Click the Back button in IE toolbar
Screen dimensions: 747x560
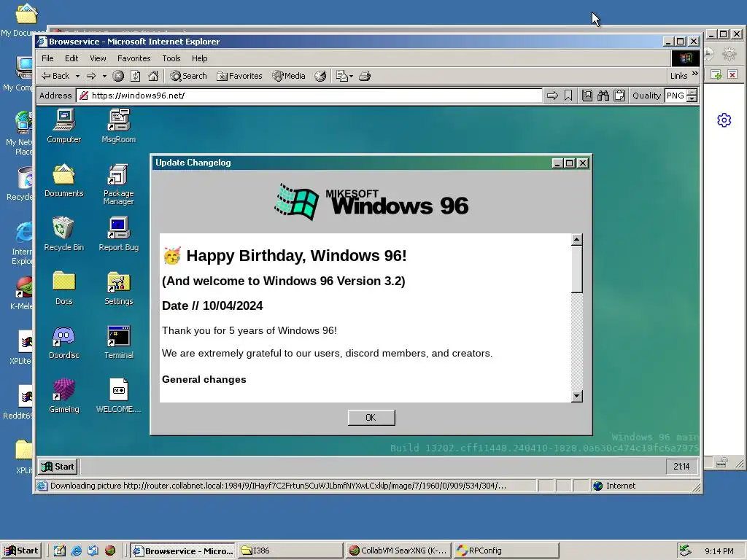pyautogui.click(x=55, y=76)
